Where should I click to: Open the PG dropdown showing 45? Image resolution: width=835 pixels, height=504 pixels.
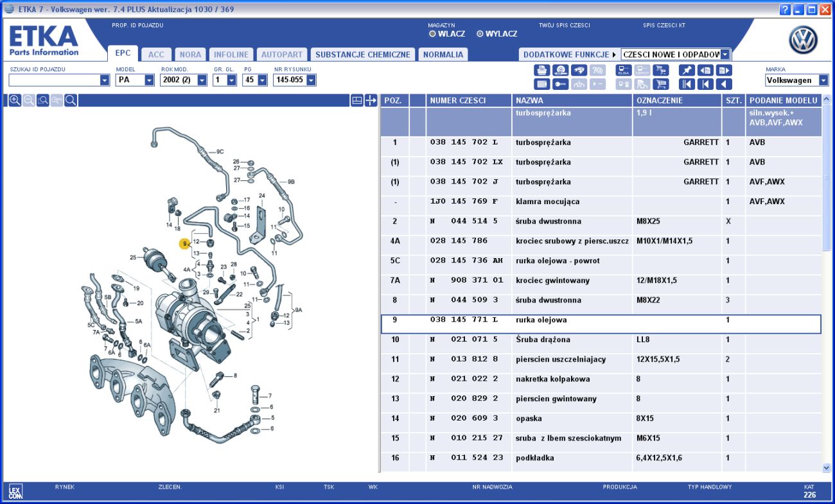click(262, 80)
